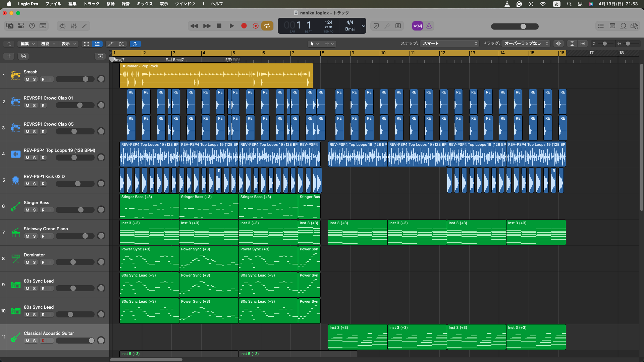The height and width of the screenshot is (362, 644).
Task: Open the 表示 dropdown in tracks area
Action: click(x=68, y=44)
